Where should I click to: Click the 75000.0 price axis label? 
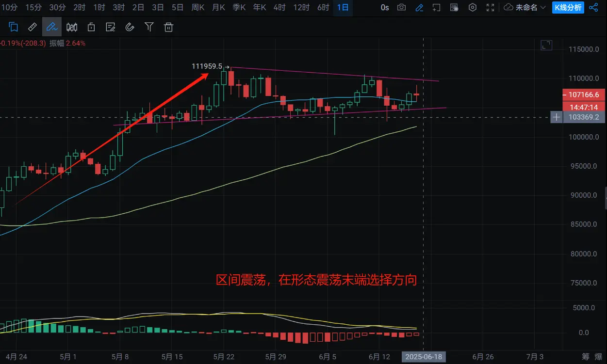pyautogui.click(x=584, y=284)
